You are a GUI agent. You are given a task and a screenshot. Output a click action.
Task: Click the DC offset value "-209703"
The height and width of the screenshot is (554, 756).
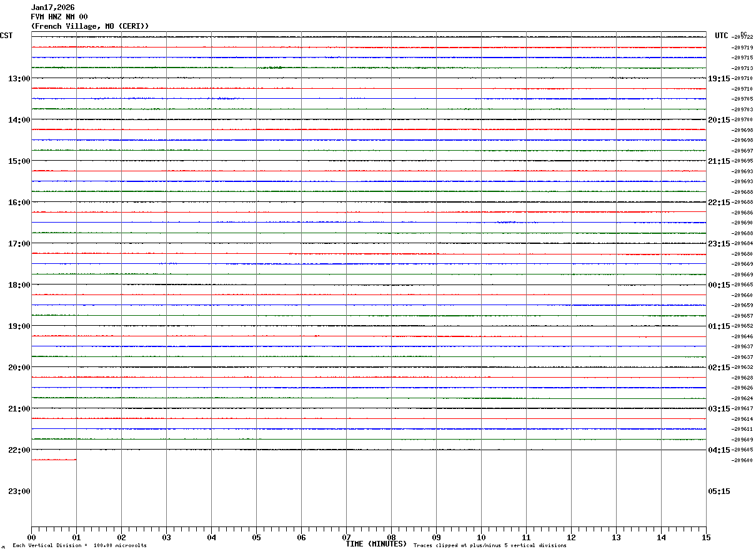pyautogui.click(x=743, y=109)
